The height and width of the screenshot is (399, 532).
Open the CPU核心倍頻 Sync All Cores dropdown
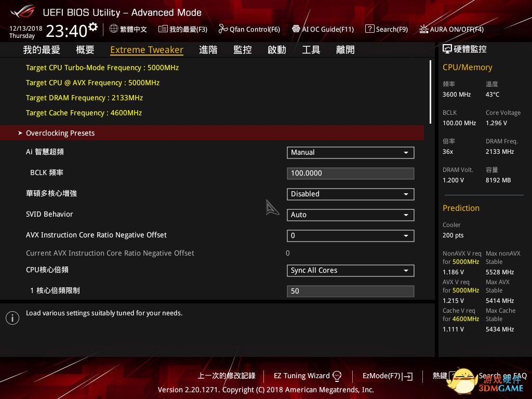(x=350, y=270)
